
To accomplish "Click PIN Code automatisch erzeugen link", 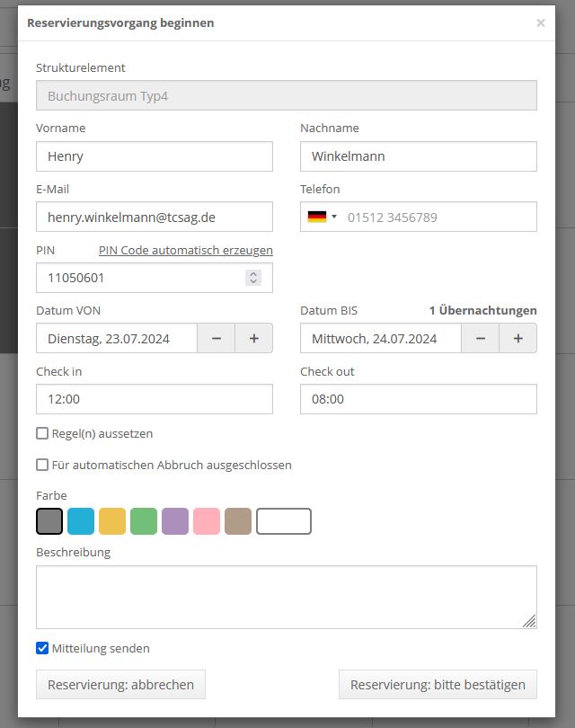I will pyautogui.click(x=185, y=251).
